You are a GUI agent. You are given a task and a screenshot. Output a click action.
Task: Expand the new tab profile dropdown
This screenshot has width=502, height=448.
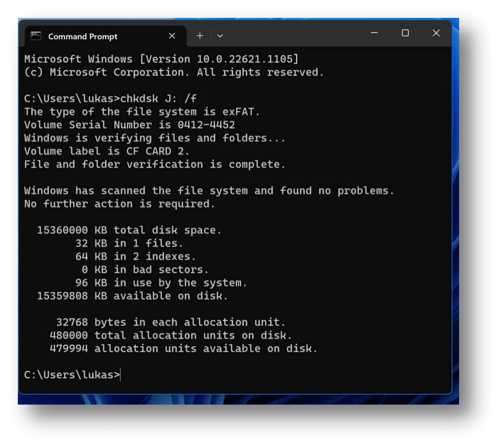point(220,36)
